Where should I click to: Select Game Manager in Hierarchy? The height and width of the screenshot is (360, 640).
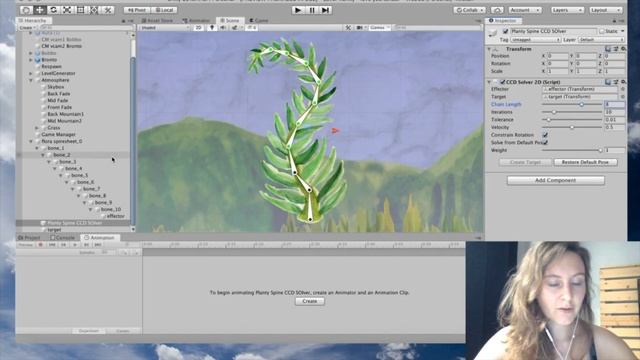[x=58, y=134]
